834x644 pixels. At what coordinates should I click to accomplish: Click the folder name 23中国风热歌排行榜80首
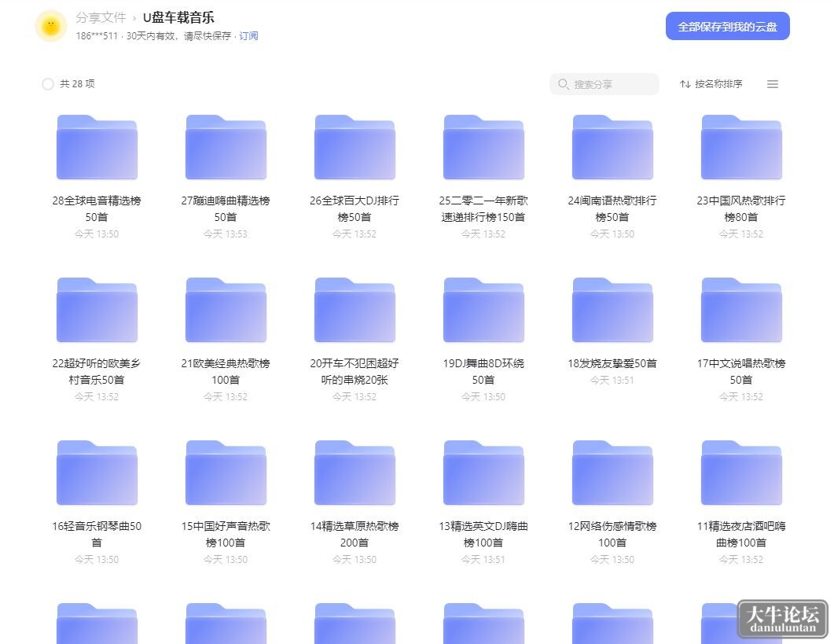click(x=741, y=208)
